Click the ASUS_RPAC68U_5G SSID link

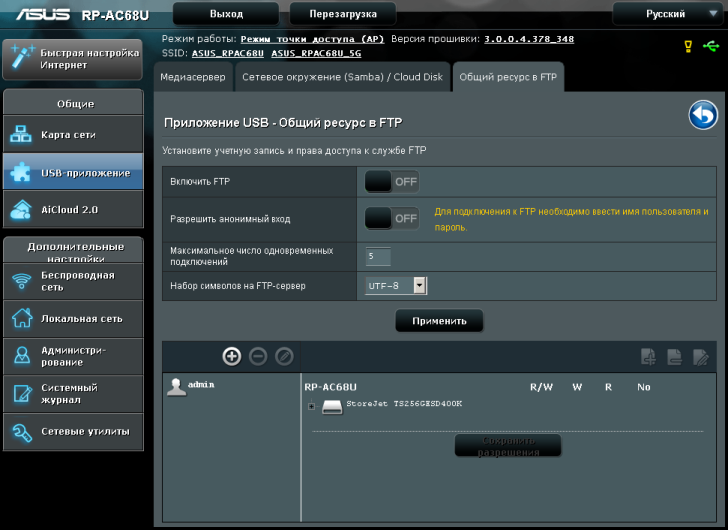click(x=316, y=53)
